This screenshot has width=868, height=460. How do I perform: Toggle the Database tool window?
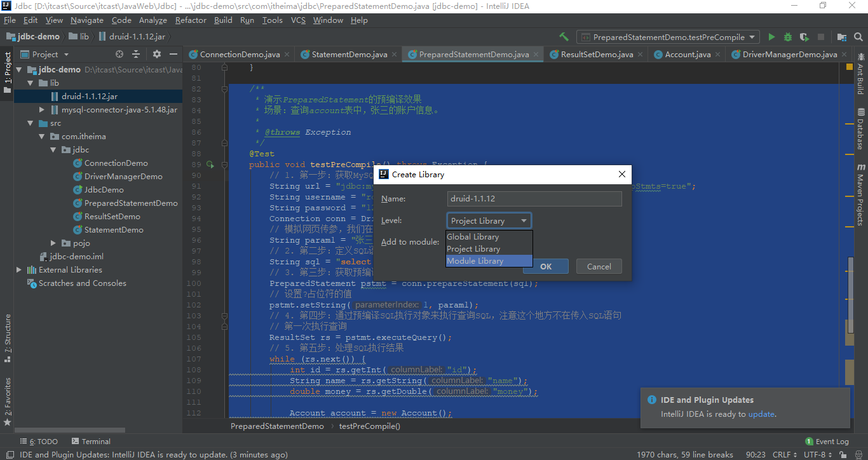coord(860,130)
